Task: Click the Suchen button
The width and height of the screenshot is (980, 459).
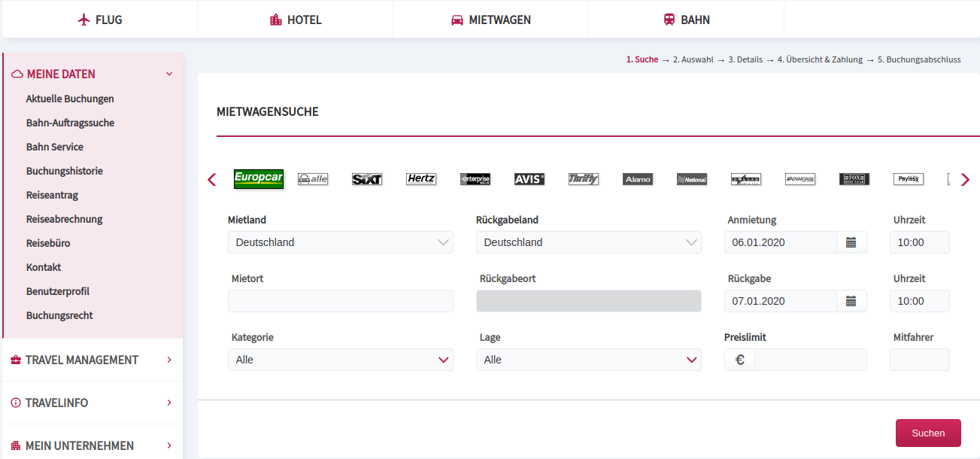Action: 928,433
